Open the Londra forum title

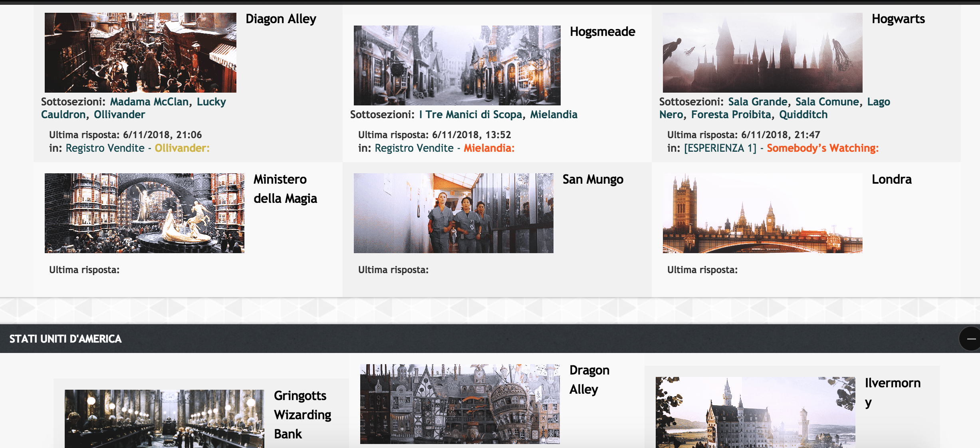(891, 180)
